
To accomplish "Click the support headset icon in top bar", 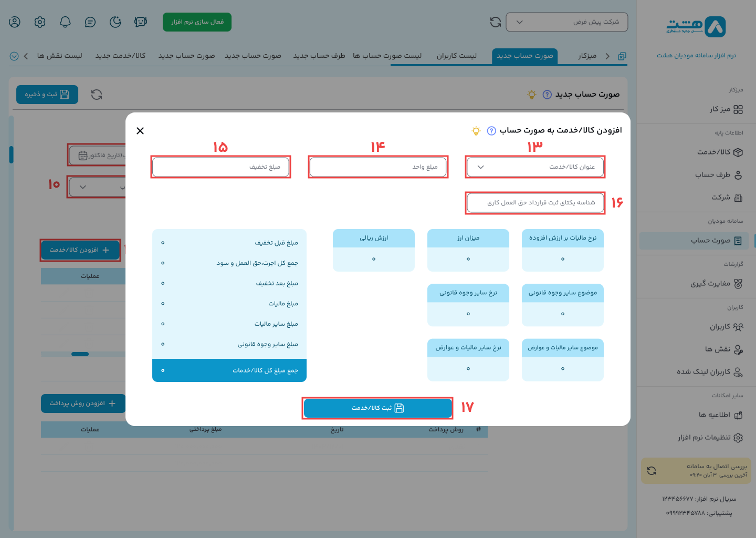I will click(x=141, y=22).
